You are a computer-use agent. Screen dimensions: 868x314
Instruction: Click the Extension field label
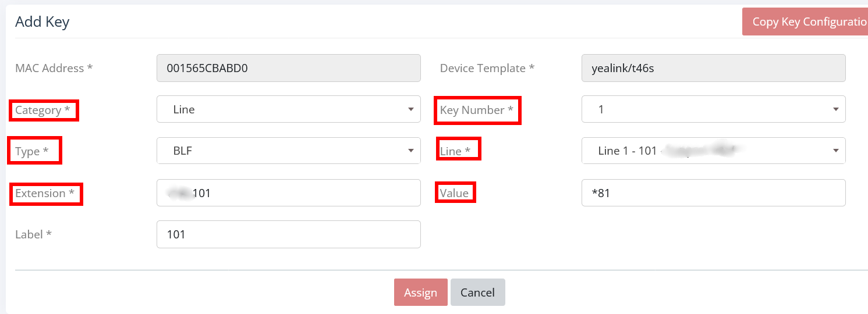click(44, 194)
